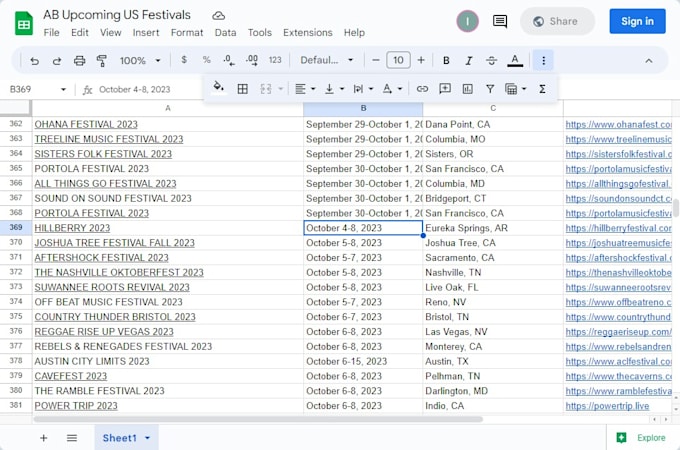Screen dimensions: 680x450
Task: Open the https://powertrip.live link
Action: pos(607,406)
